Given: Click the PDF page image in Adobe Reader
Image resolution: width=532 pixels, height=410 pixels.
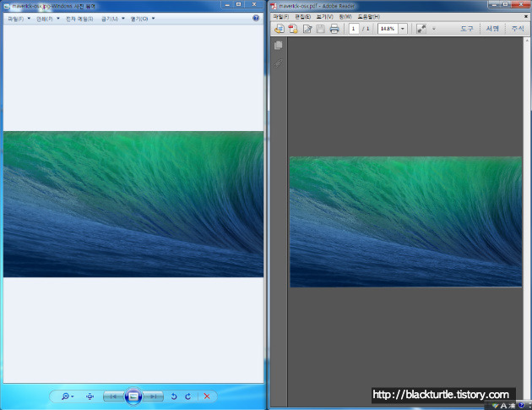Looking at the screenshot, I should [406, 221].
